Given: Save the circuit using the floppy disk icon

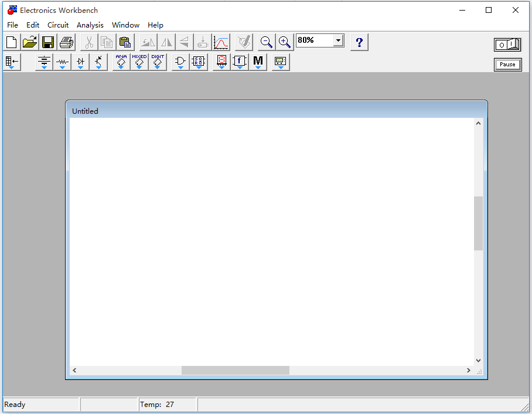Looking at the screenshot, I should tap(48, 42).
